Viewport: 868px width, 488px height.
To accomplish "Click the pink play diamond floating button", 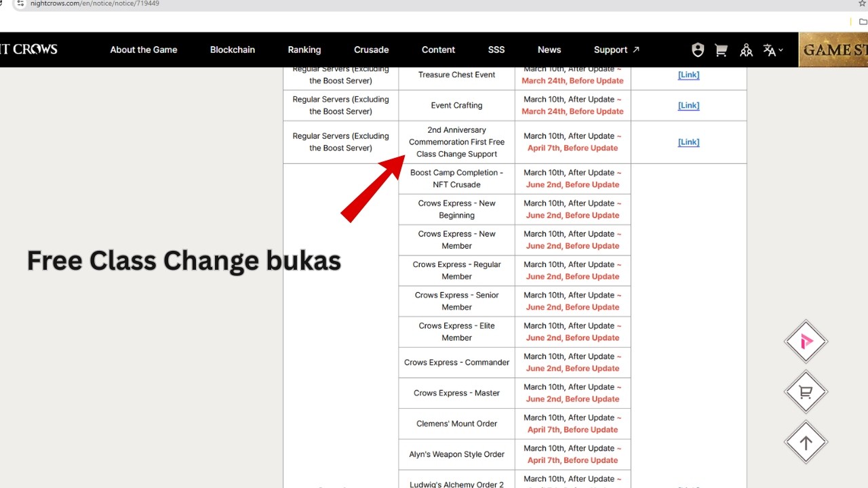I will pyautogui.click(x=806, y=342).
